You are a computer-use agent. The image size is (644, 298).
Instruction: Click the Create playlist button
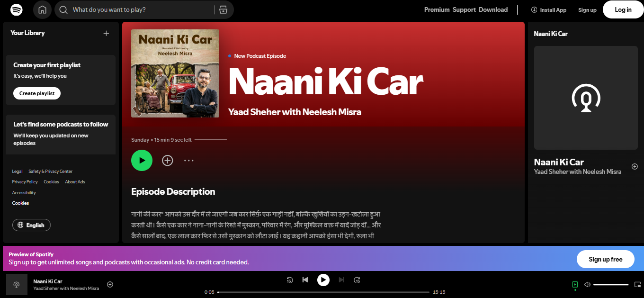37,93
